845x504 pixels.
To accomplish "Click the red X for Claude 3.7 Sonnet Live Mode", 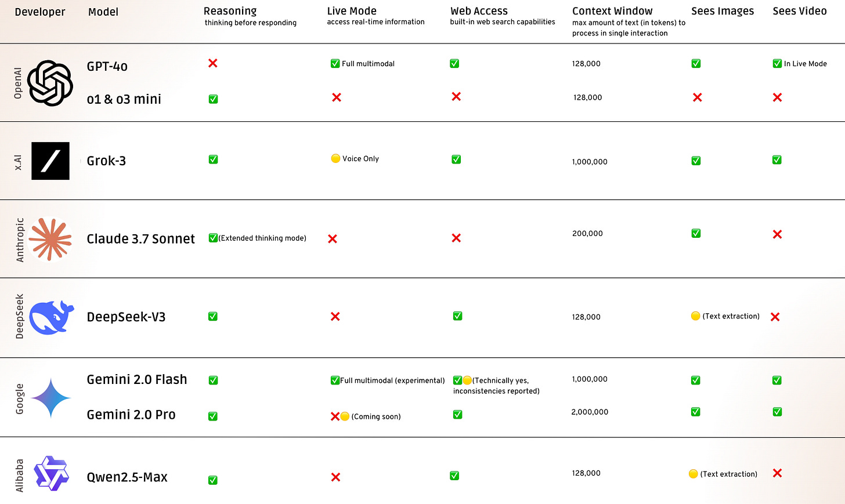I will pyautogui.click(x=333, y=239).
